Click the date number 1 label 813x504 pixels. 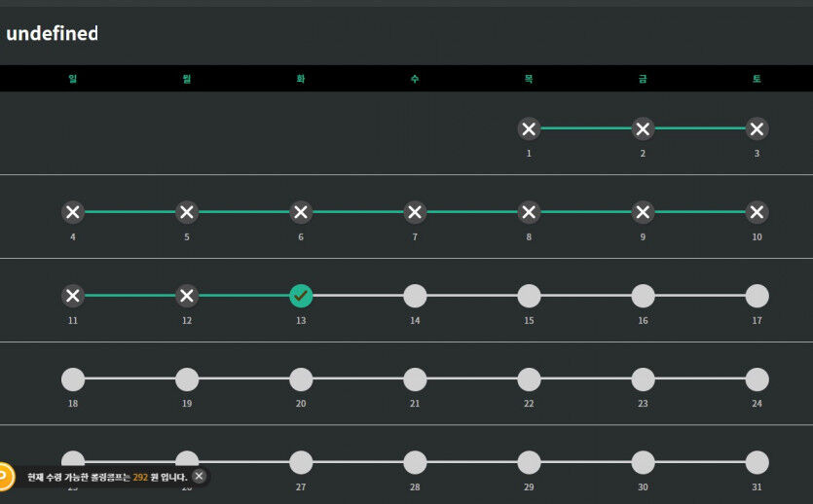coord(529,154)
